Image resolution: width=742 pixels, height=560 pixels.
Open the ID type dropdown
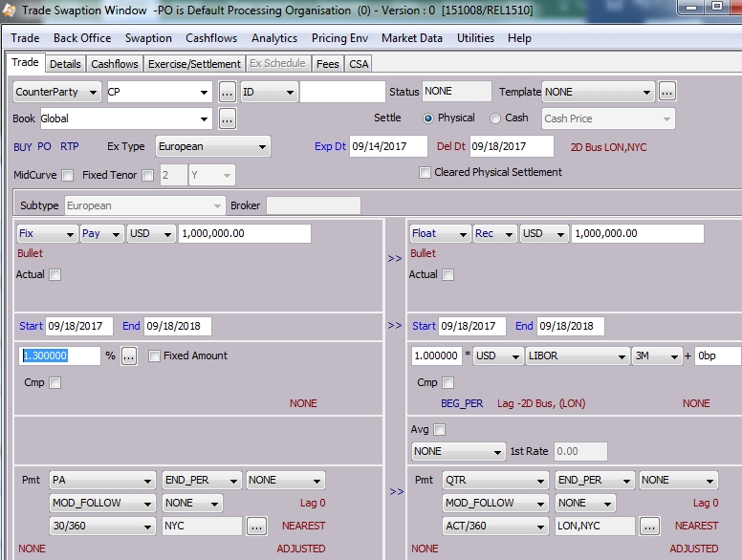coord(269,92)
